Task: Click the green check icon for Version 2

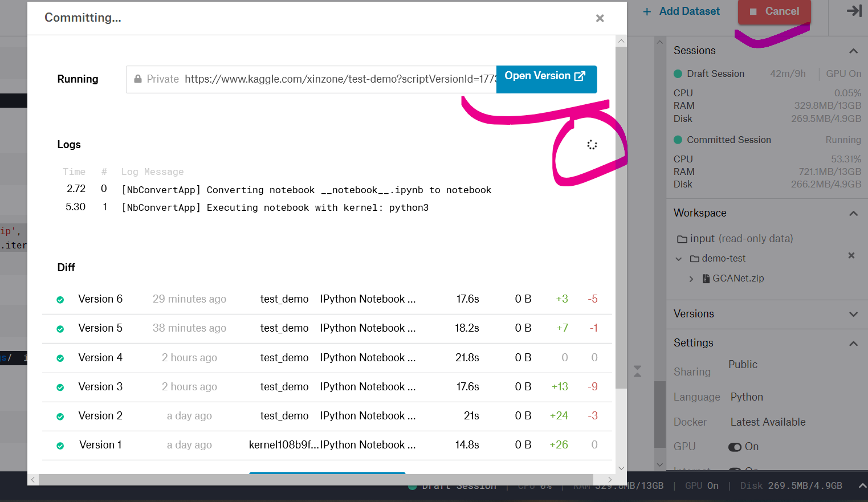Action: [x=60, y=417]
